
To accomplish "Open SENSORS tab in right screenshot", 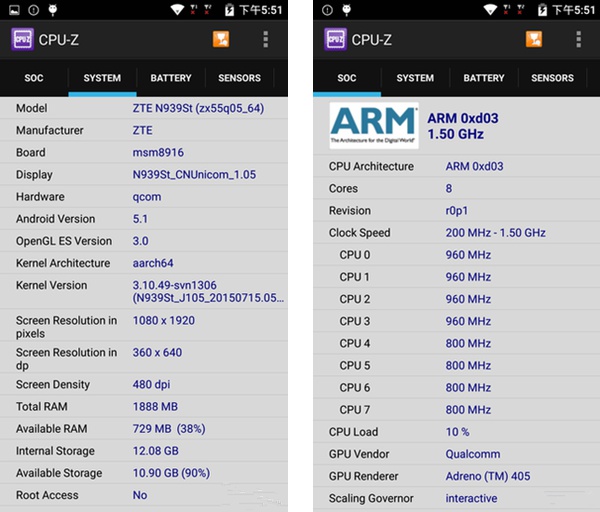I will tap(552, 78).
